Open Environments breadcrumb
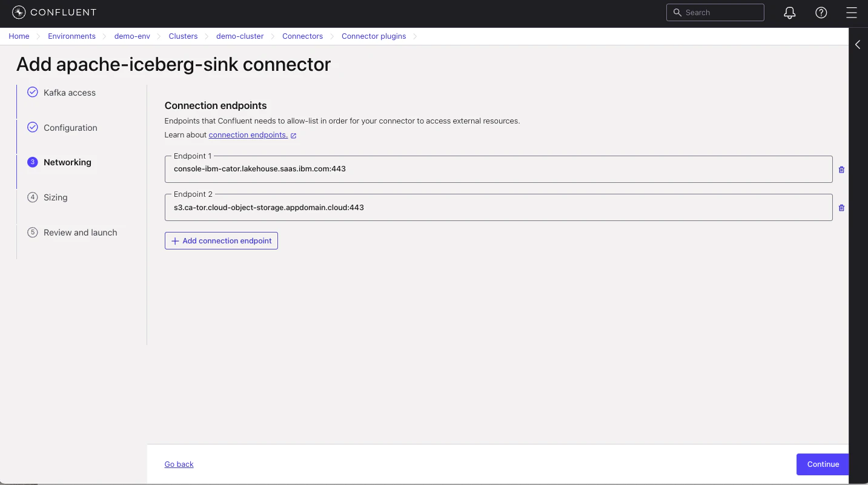The height and width of the screenshot is (485, 868). coord(72,36)
